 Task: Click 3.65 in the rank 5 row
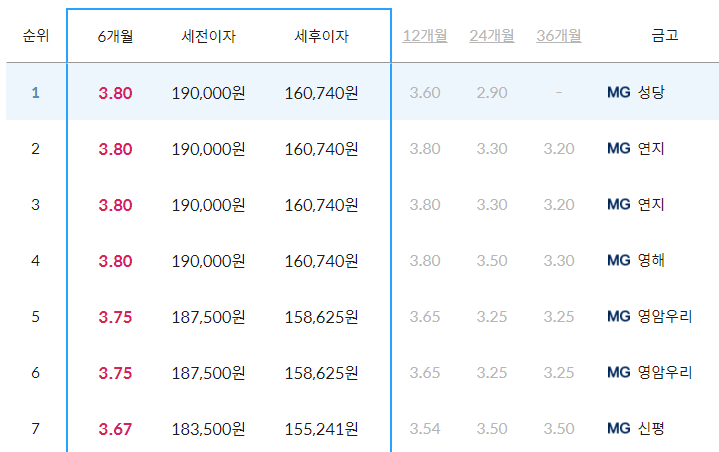tap(425, 316)
